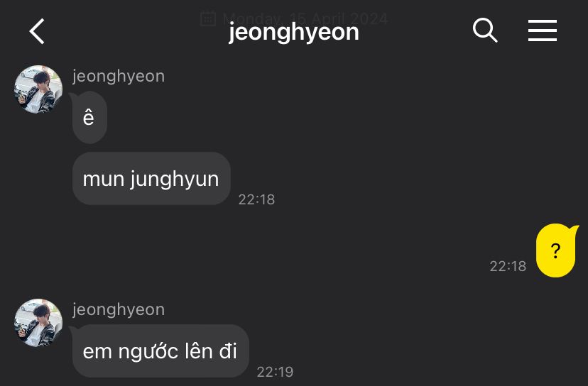Tap the 22:18 timestamp beside the yellow bubble
The width and height of the screenshot is (588, 386).
tap(508, 266)
